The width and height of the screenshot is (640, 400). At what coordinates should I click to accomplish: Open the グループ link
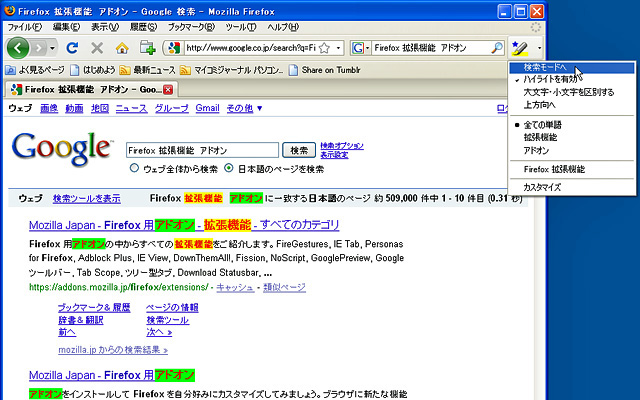(x=171, y=108)
